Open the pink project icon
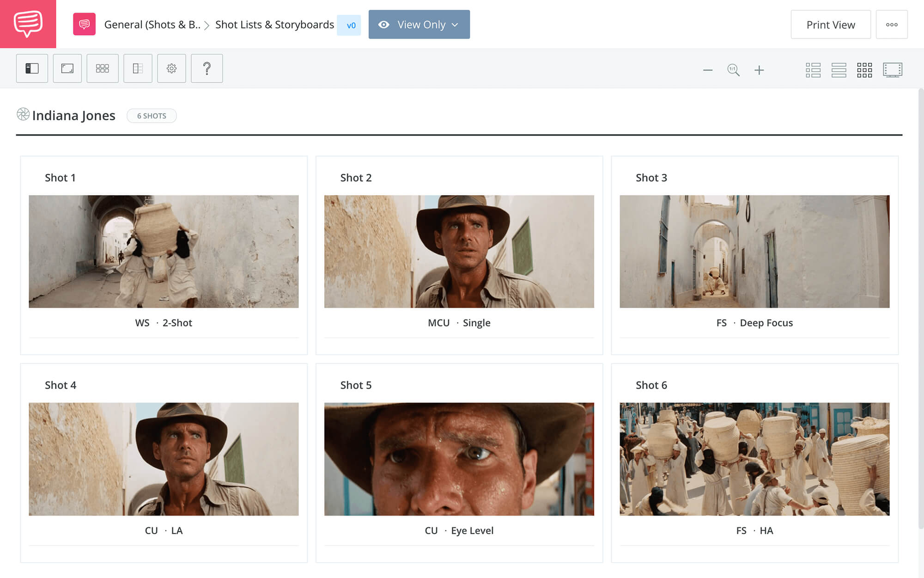 tap(84, 24)
